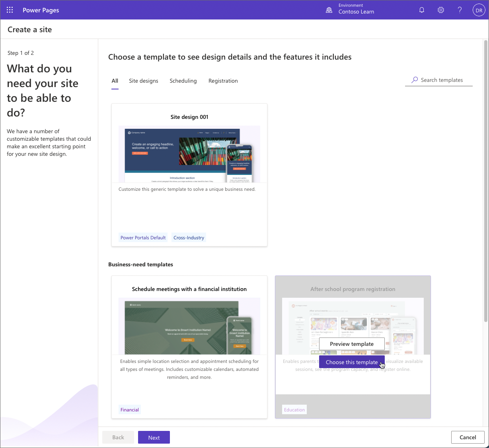Image resolution: width=489 pixels, height=448 pixels.
Task: Click the Financial tag
Action: 130,410
